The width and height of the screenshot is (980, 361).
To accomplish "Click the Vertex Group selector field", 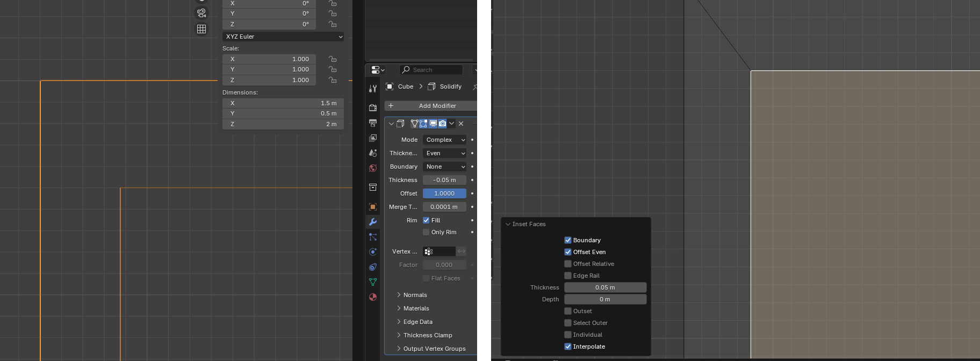I will coord(439,251).
